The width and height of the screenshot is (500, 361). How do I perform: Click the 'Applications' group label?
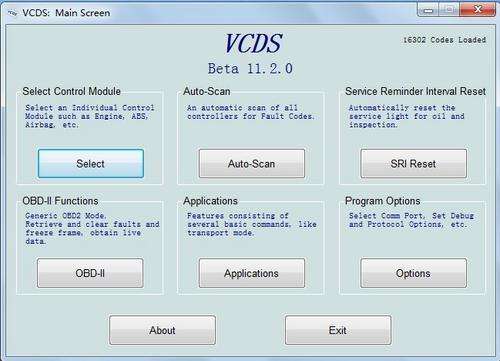(x=210, y=201)
